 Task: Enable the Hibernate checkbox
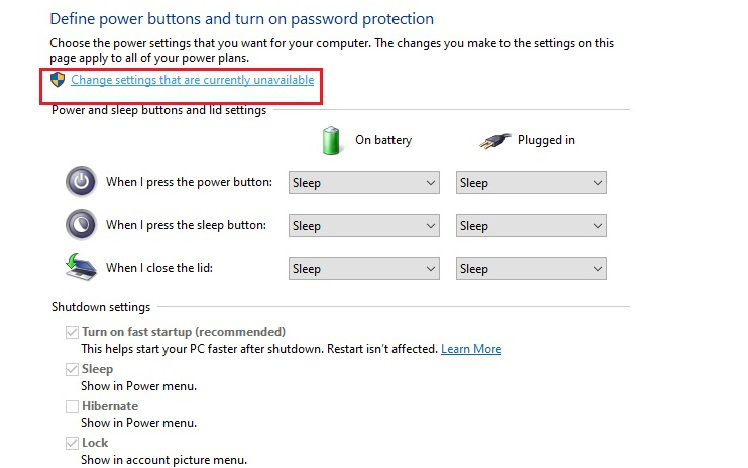(x=72, y=406)
